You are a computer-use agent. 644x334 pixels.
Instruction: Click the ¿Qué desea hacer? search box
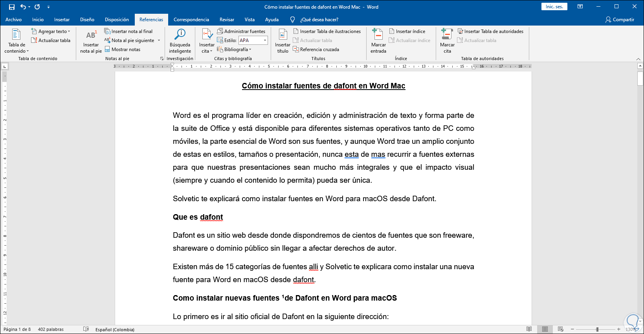point(319,20)
